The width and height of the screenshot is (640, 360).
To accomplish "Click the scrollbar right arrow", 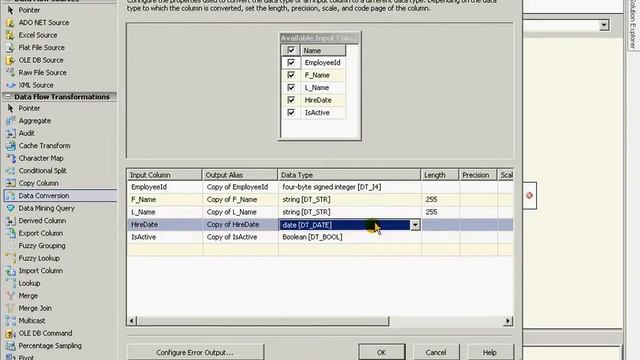I will click(508, 321).
